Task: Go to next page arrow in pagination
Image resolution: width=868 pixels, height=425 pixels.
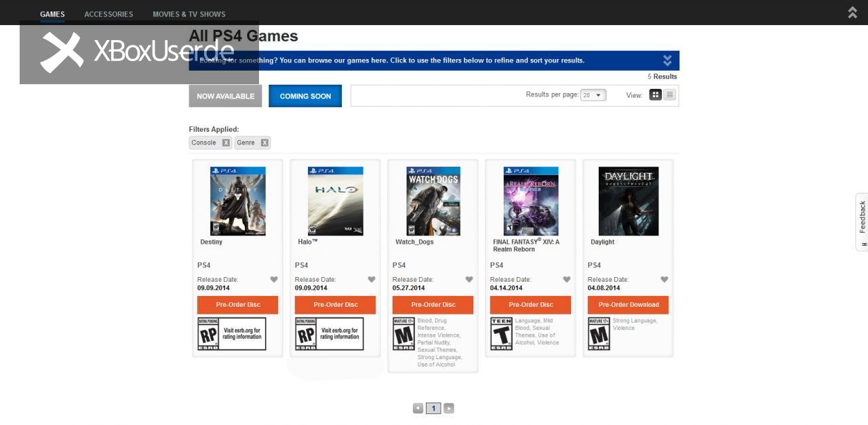Action: [x=449, y=409]
